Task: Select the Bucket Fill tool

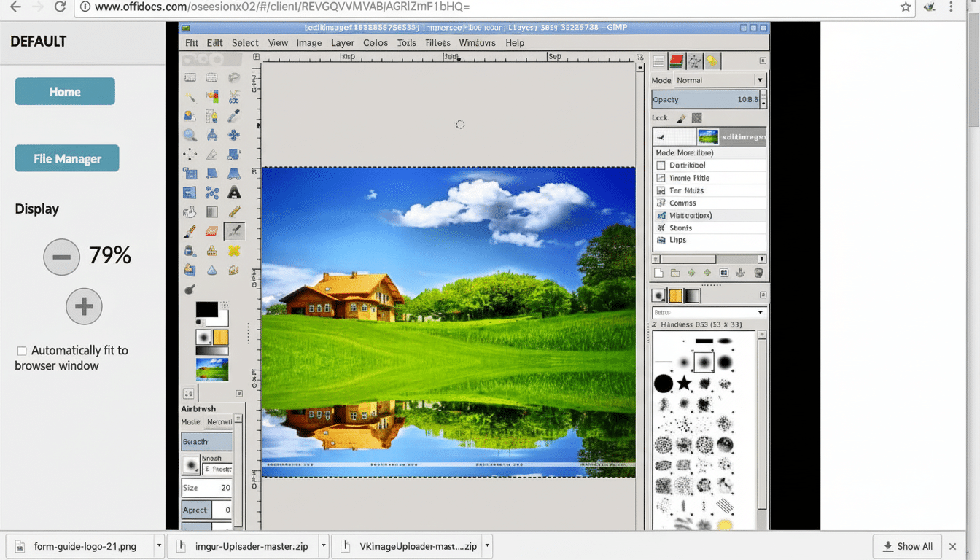Action: (190, 211)
